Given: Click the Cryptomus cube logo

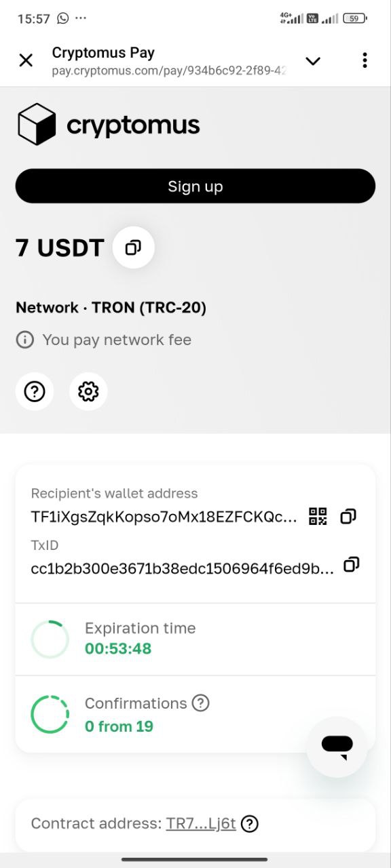Looking at the screenshot, I should (x=37, y=124).
